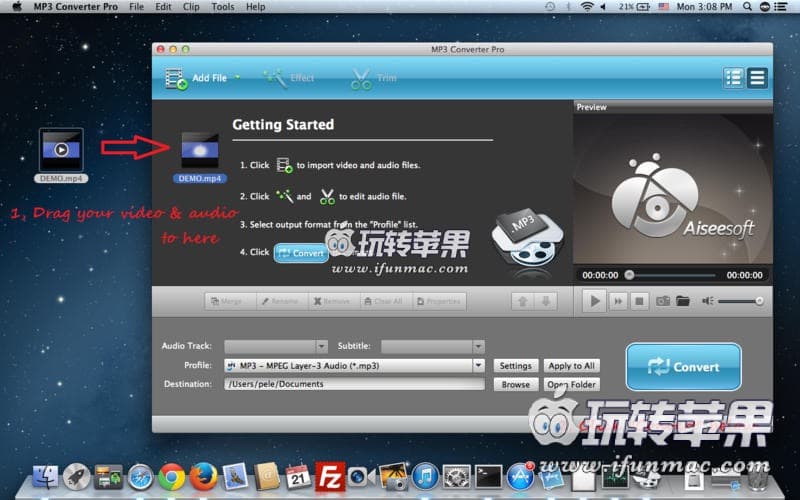Image resolution: width=800 pixels, height=500 pixels.
Task: Select DEMO.mp4 file on the desktop
Action: pos(61,155)
